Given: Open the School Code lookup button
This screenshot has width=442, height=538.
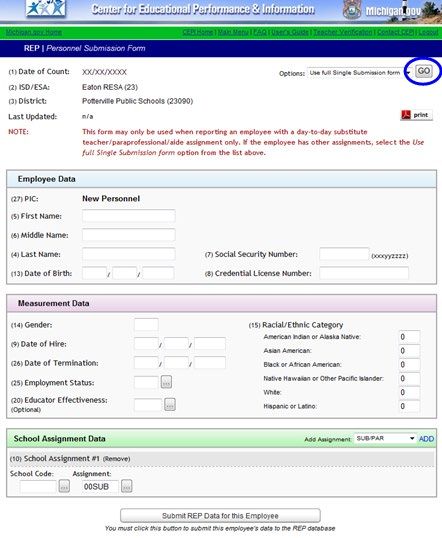Looking at the screenshot, I should click(64, 486).
